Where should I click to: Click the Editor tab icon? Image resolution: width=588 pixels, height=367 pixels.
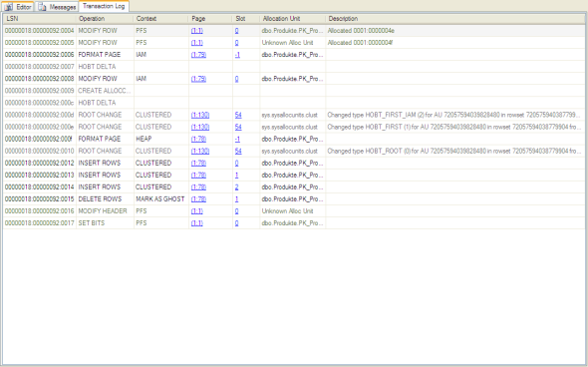pos(9,7)
